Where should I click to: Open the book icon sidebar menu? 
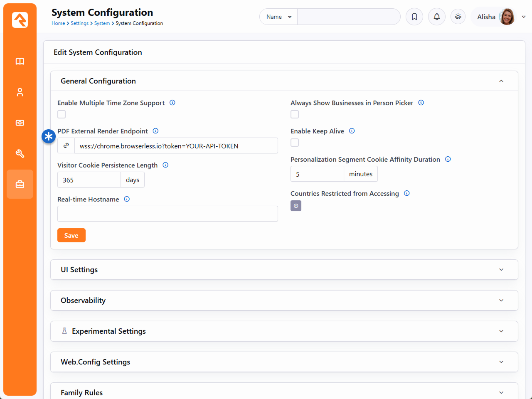point(20,62)
